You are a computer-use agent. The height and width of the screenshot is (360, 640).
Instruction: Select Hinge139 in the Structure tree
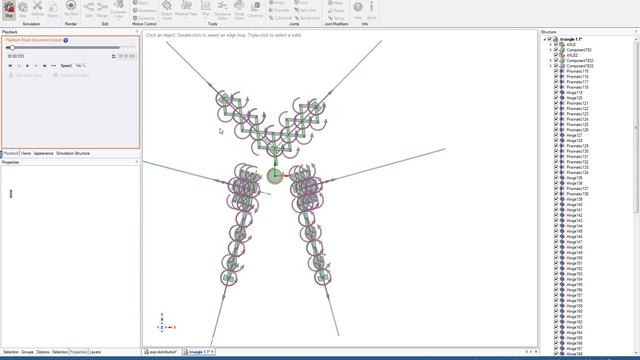[x=574, y=199]
